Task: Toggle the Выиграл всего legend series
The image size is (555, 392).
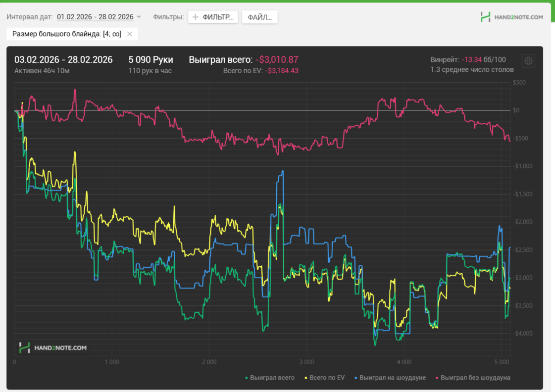Action: pyautogui.click(x=270, y=378)
